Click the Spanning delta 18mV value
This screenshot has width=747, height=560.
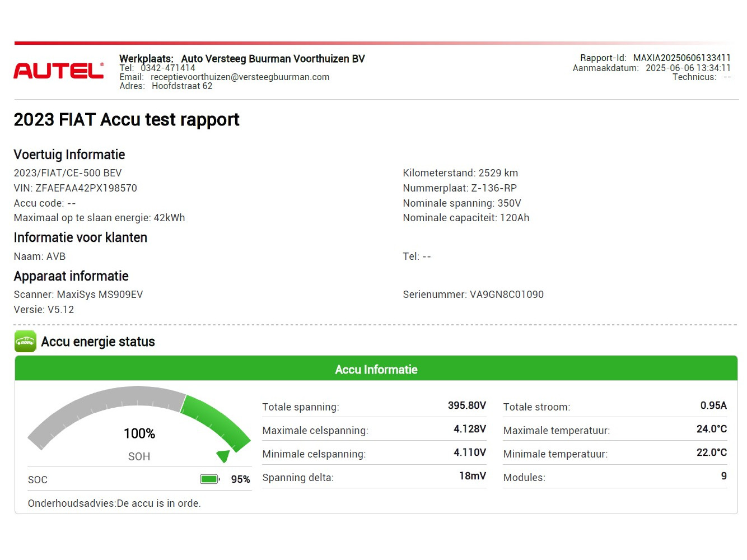click(x=472, y=476)
